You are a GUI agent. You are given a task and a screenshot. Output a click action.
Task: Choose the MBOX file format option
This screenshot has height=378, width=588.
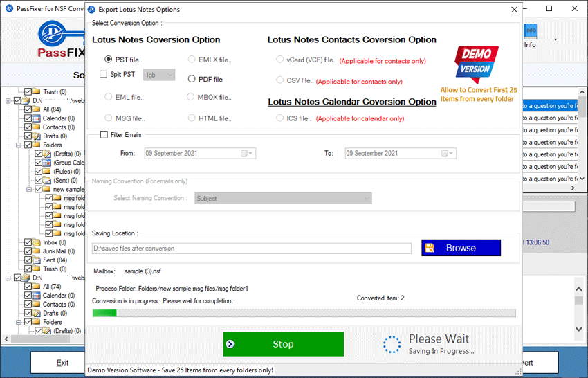coord(190,97)
